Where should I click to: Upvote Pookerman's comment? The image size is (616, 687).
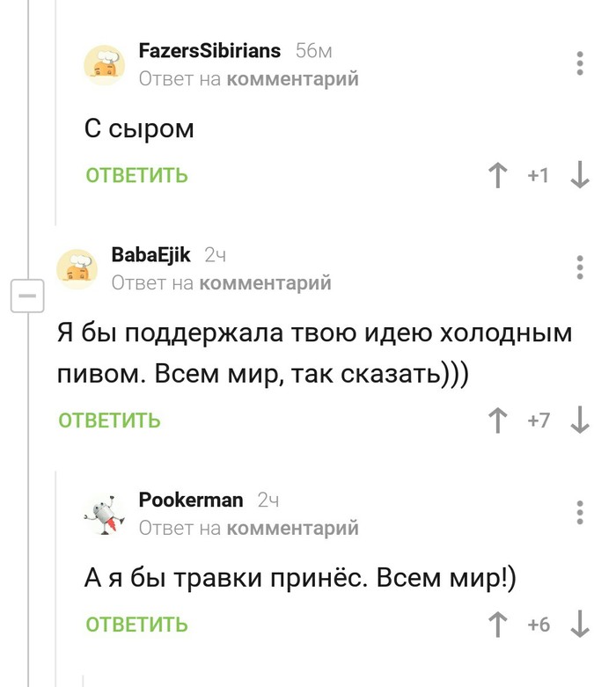tap(500, 625)
